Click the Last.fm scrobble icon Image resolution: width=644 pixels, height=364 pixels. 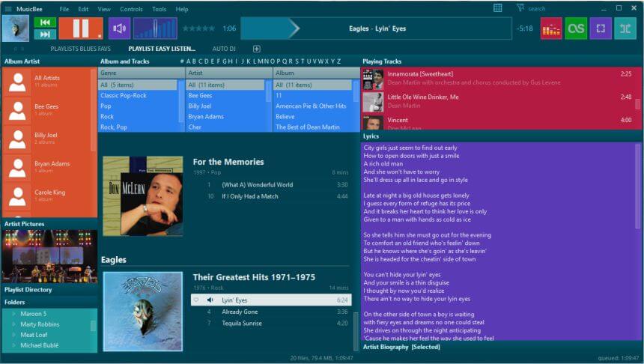[x=576, y=28]
